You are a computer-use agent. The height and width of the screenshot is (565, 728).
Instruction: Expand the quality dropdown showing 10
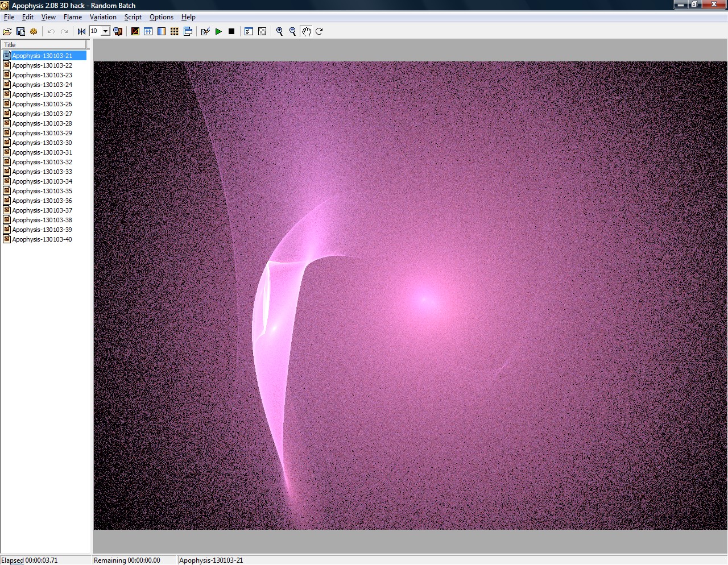(x=105, y=31)
